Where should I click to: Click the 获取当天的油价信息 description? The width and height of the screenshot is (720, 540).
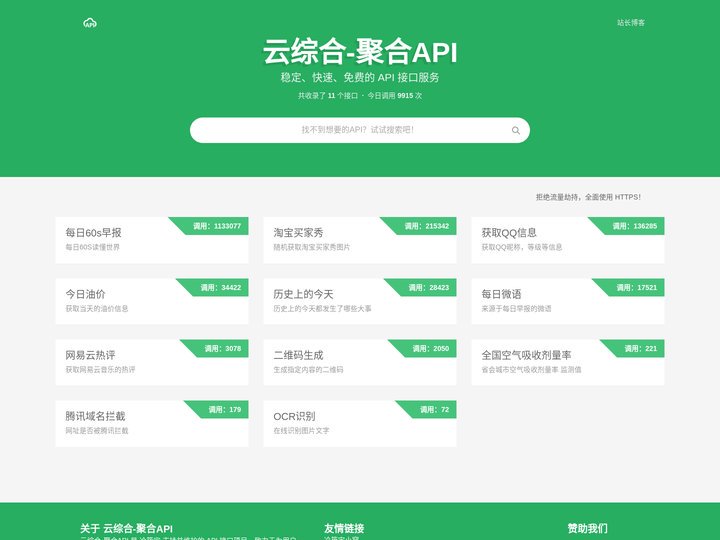(96, 309)
